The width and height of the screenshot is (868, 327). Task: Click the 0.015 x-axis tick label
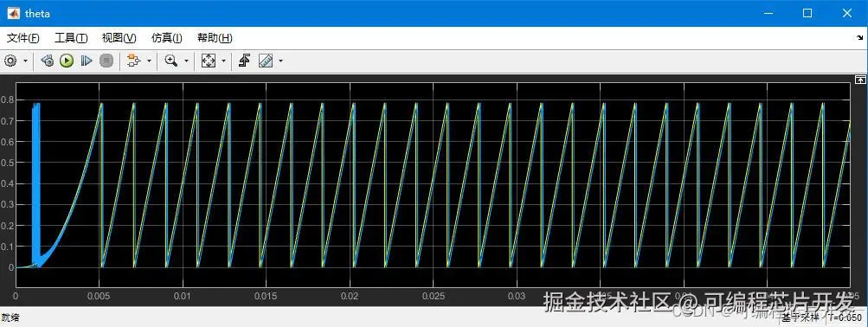[x=266, y=297]
